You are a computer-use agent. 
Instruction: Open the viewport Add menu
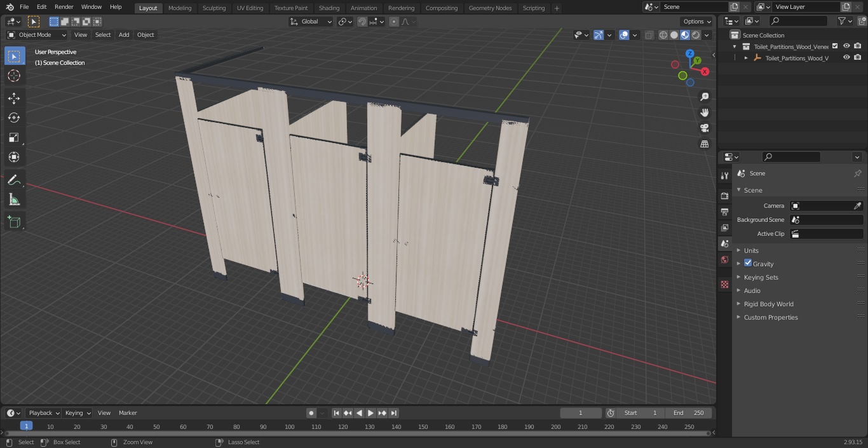(124, 35)
